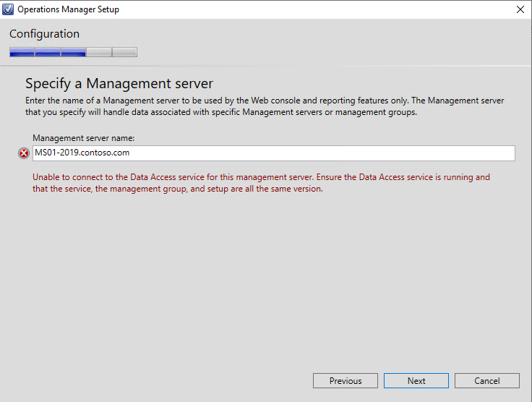Click the horizontal divider below the progress bar
This screenshot has width=532, height=402.
click(x=266, y=66)
